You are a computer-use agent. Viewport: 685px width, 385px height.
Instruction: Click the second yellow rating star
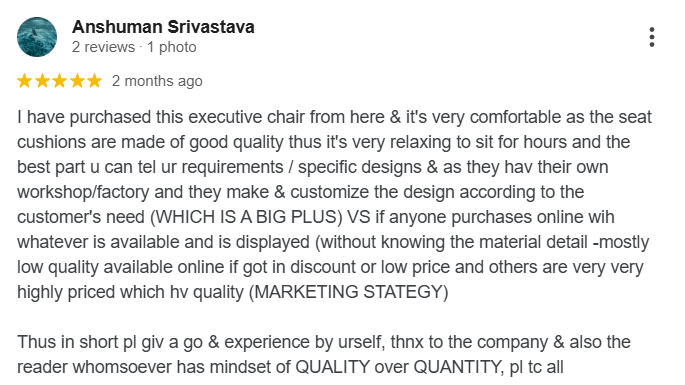(x=42, y=81)
